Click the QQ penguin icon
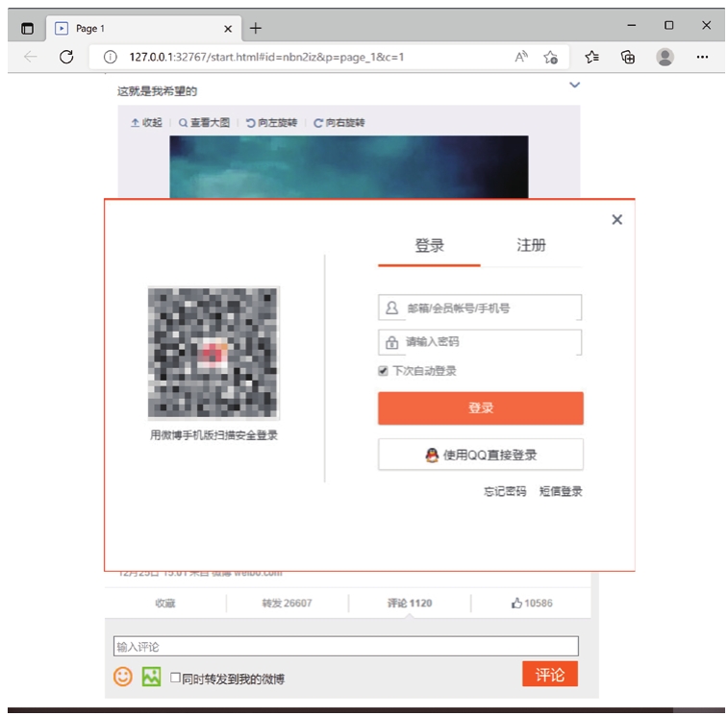 pos(432,455)
